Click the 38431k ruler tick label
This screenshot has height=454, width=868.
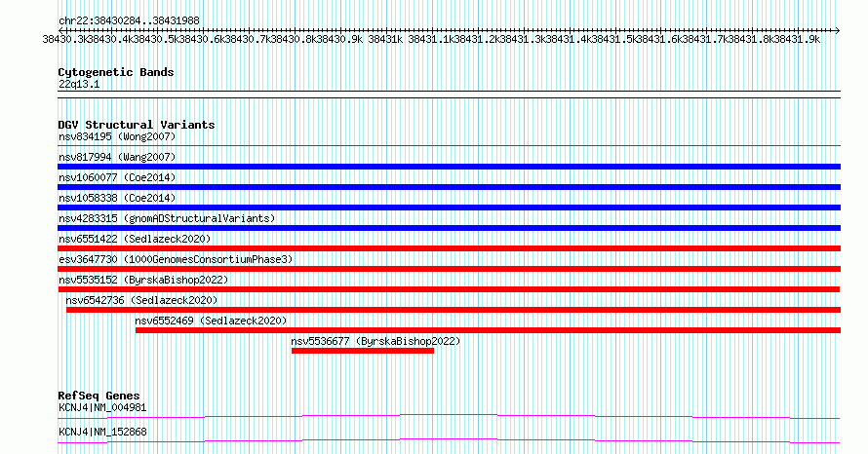385,39
